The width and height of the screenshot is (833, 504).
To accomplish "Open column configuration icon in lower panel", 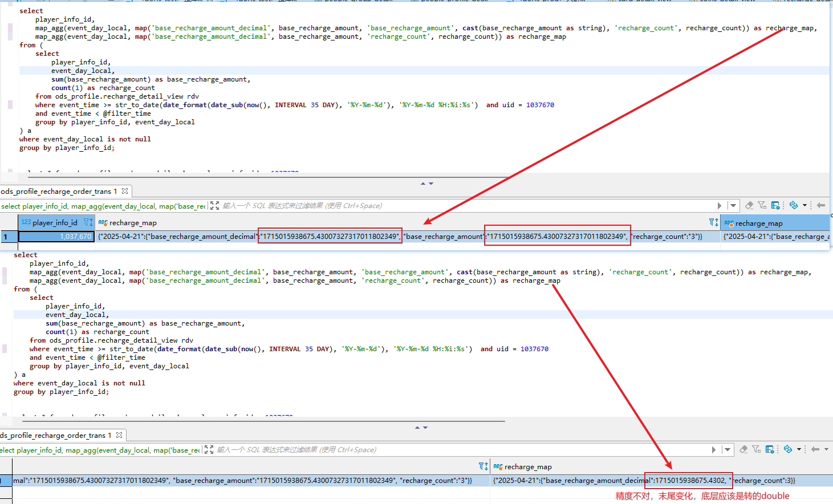I will (x=770, y=449).
